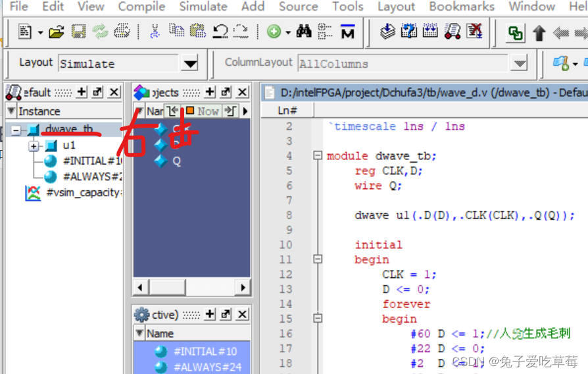Close the Objects panel

click(x=243, y=92)
